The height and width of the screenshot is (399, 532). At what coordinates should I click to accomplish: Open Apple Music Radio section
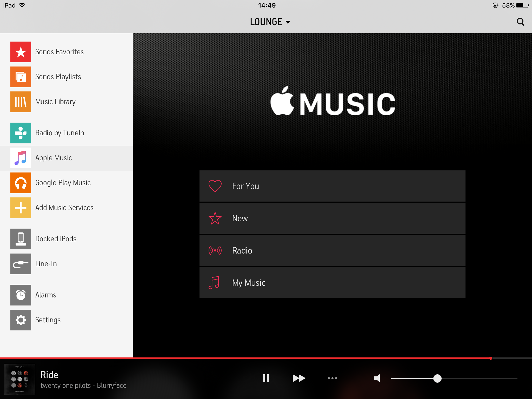pyautogui.click(x=332, y=250)
